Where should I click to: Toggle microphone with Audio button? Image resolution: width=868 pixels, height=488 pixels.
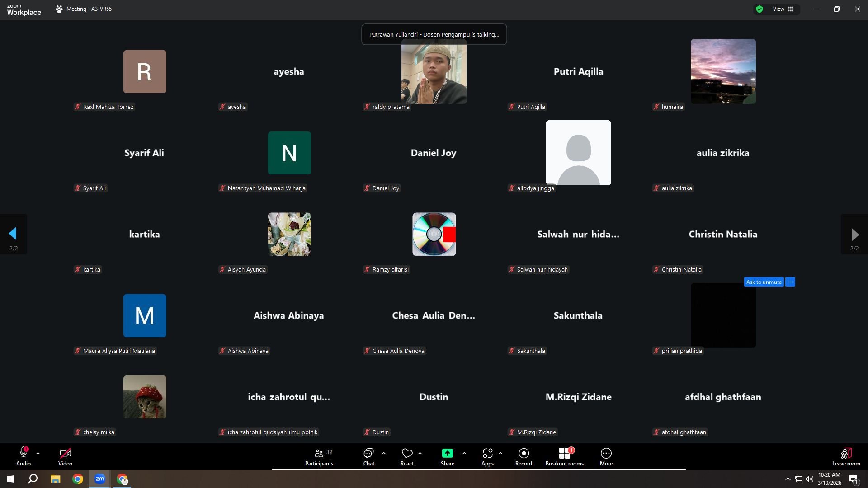24,457
